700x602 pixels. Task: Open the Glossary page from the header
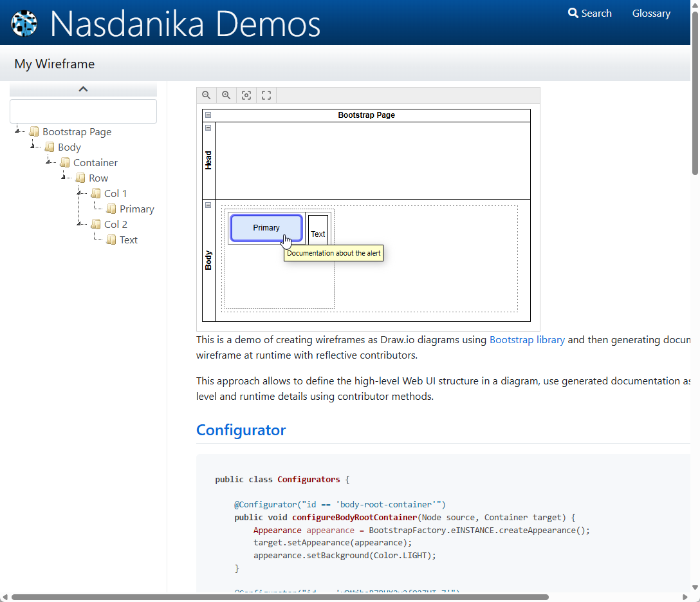[x=651, y=13]
